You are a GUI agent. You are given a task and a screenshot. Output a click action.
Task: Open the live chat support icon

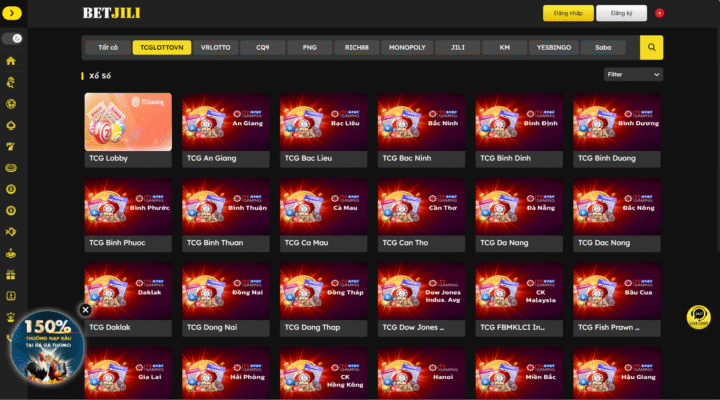[x=698, y=317]
